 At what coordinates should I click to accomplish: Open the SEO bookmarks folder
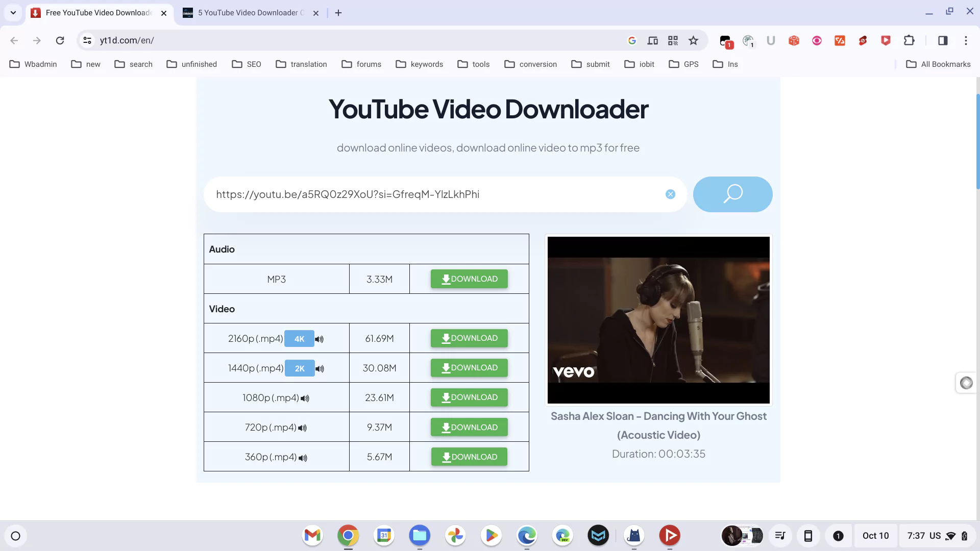click(247, 64)
